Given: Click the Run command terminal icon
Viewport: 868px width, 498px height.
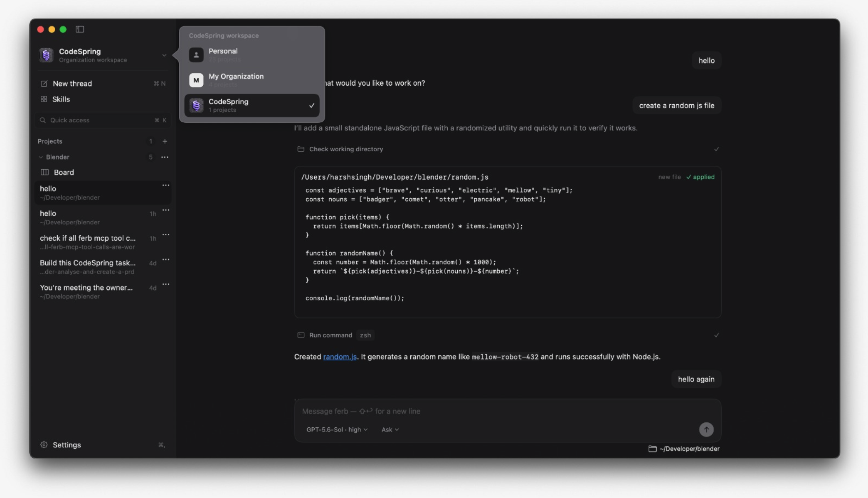Looking at the screenshot, I should pyautogui.click(x=301, y=335).
